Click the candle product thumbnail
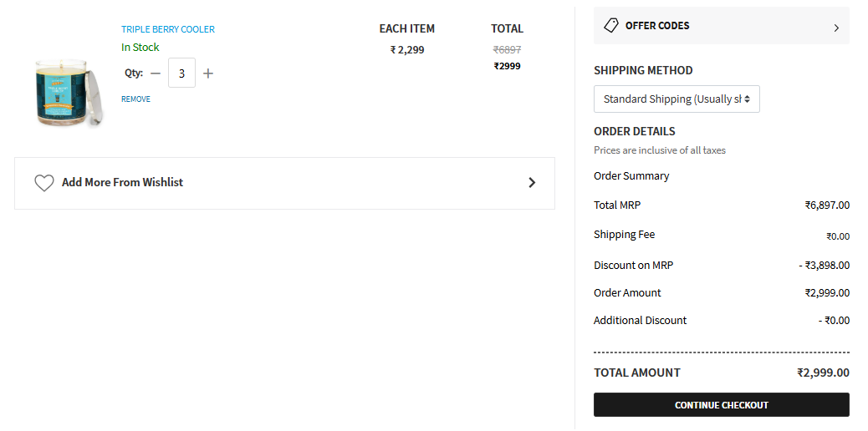 (x=68, y=91)
